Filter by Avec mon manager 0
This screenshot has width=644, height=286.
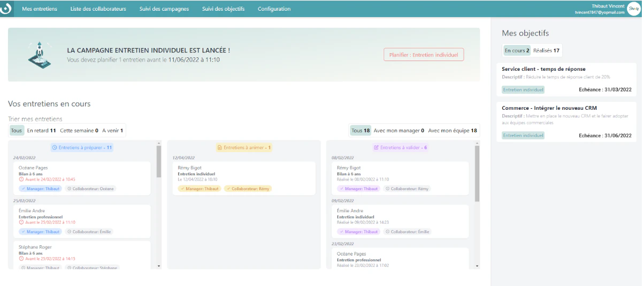[399, 130]
